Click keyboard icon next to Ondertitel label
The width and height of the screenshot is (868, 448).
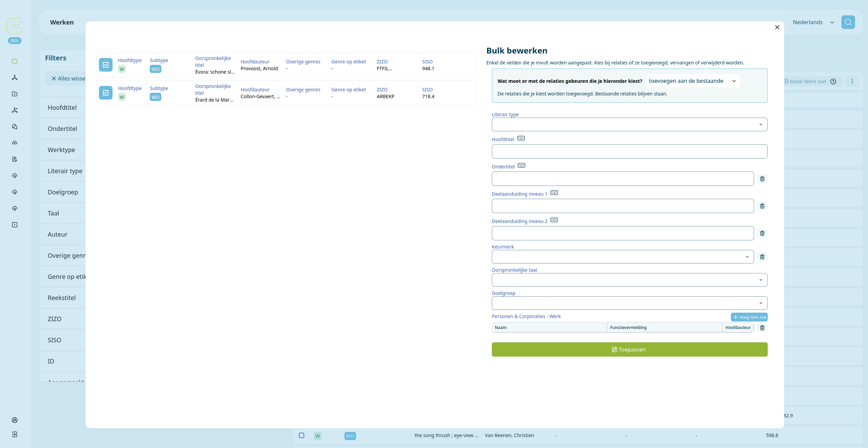pos(521,165)
